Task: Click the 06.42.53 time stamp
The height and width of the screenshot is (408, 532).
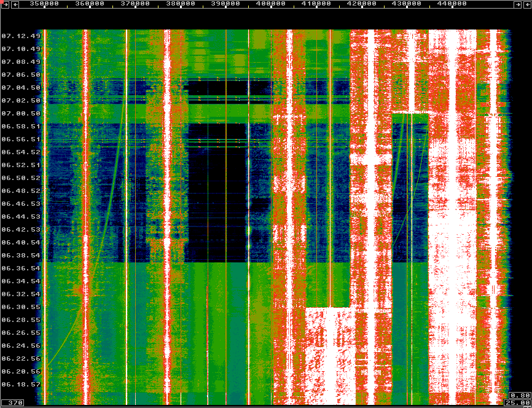Action: (x=21, y=229)
